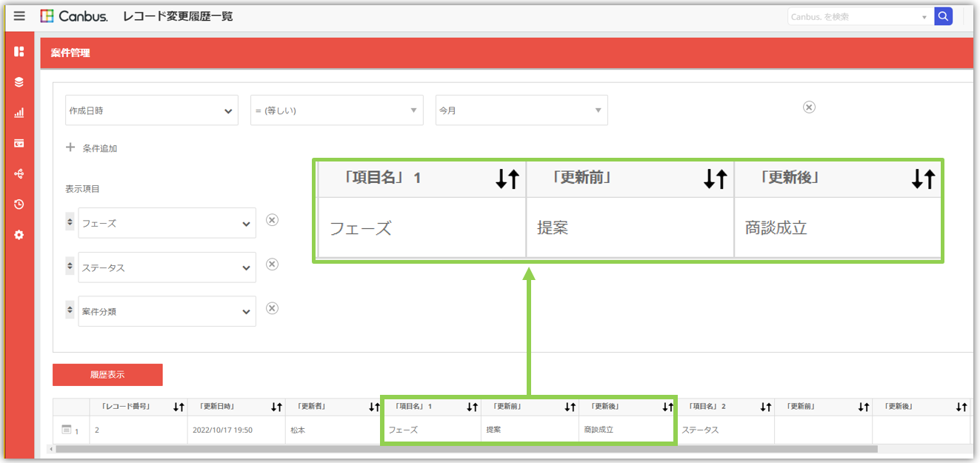The image size is (980, 463).
Task: Open the hamburger menu icon
Action: 19,16
